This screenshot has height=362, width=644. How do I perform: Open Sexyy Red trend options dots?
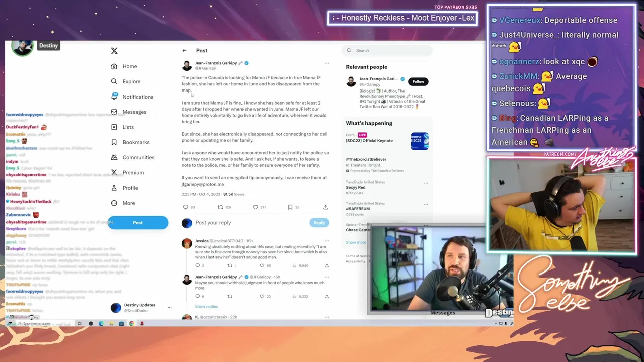coord(426,183)
